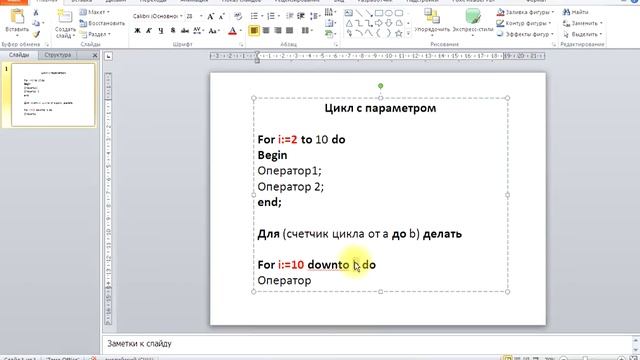The width and height of the screenshot is (640, 360).
Task: Open Раздел section dropdown
Action: pos(96,34)
